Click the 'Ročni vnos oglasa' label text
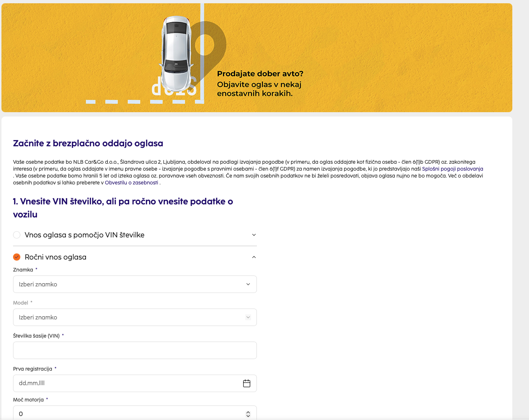Image resolution: width=529 pixels, height=420 pixels. pyautogui.click(x=56, y=257)
